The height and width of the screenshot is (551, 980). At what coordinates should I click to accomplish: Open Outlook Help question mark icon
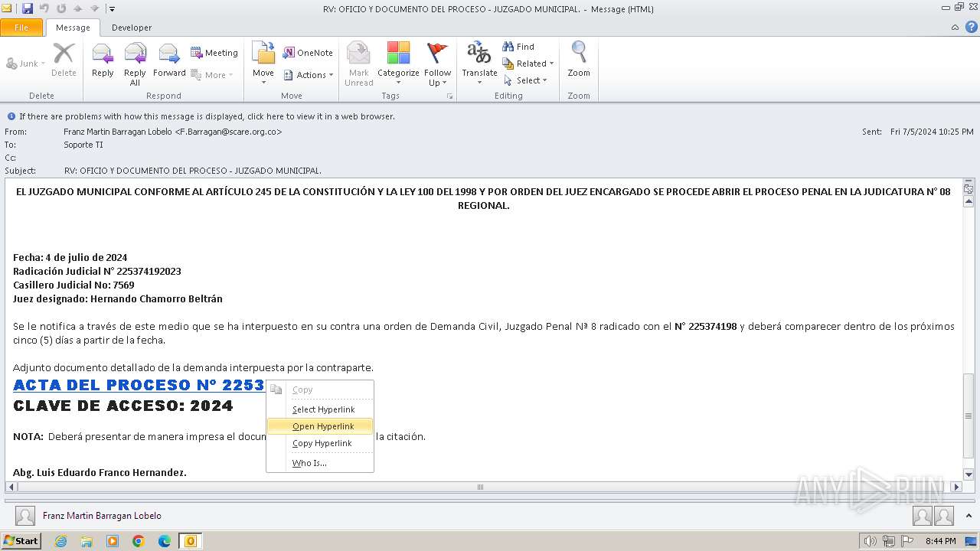coord(971,28)
